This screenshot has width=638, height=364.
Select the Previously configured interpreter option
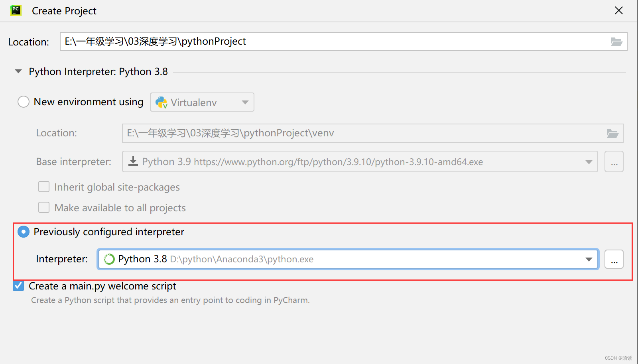click(24, 232)
